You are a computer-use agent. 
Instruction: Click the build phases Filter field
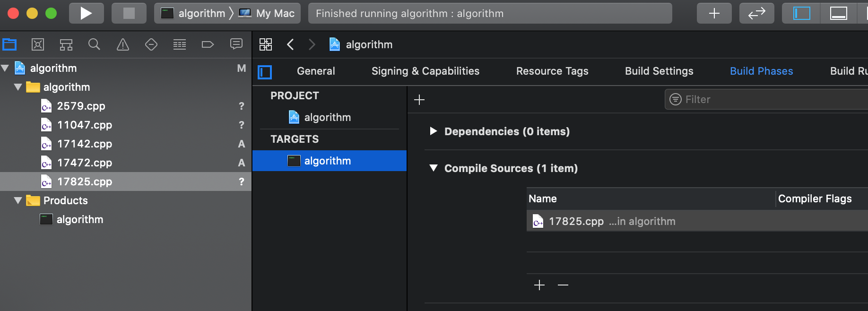pyautogui.click(x=766, y=99)
